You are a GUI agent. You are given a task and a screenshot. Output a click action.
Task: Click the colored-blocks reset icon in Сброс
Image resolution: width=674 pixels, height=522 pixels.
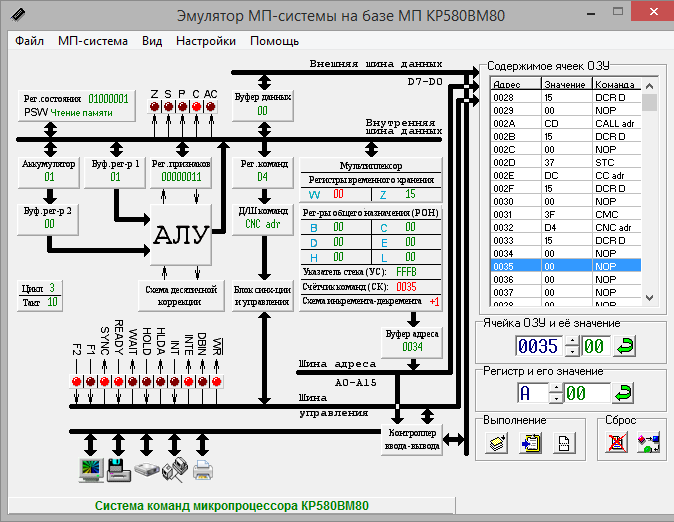coord(649,443)
